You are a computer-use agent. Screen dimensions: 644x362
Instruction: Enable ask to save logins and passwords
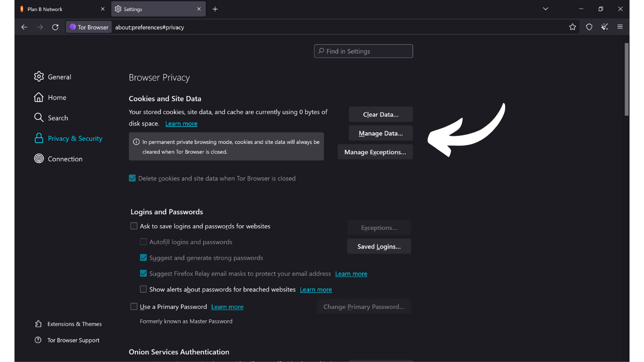134,226
